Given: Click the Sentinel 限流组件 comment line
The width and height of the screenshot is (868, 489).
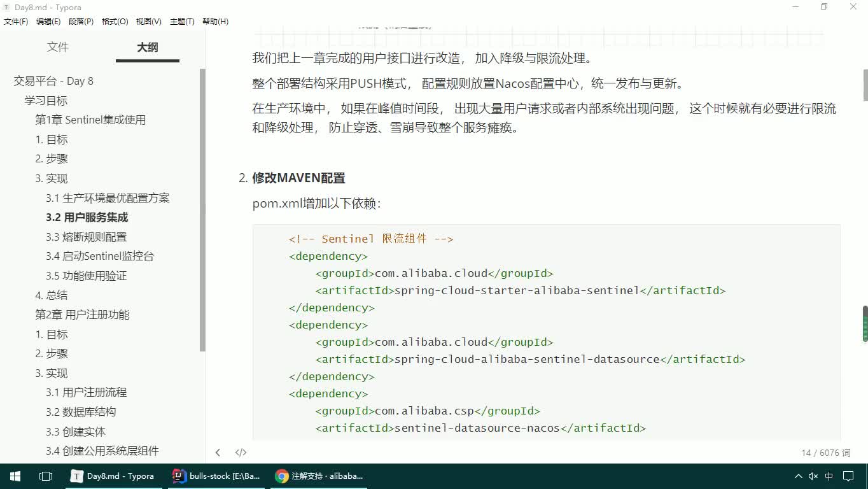Looking at the screenshot, I should 371,239.
